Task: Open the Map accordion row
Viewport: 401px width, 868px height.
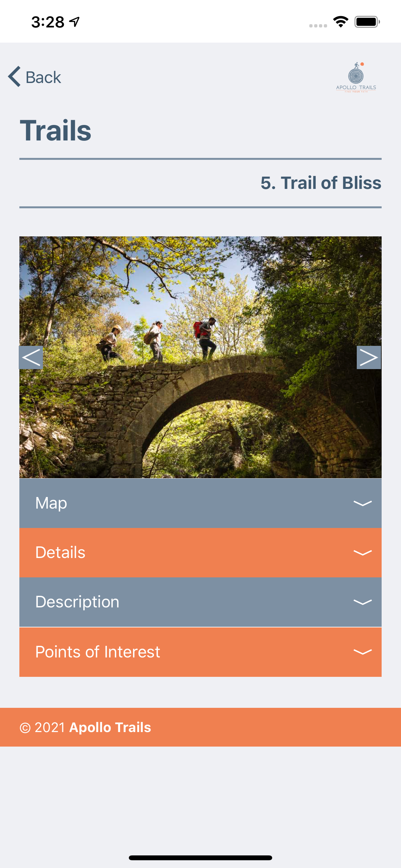Action: [200, 503]
